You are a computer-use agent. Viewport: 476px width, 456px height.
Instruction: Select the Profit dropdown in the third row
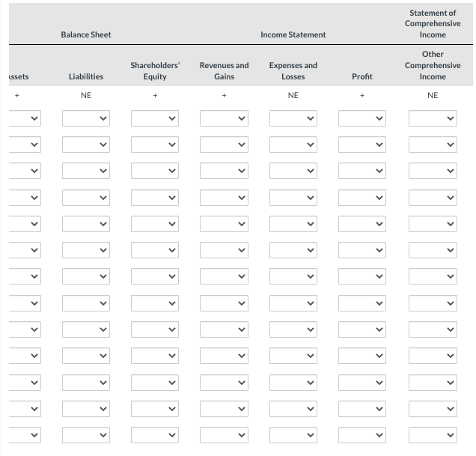pyautogui.click(x=362, y=171)
